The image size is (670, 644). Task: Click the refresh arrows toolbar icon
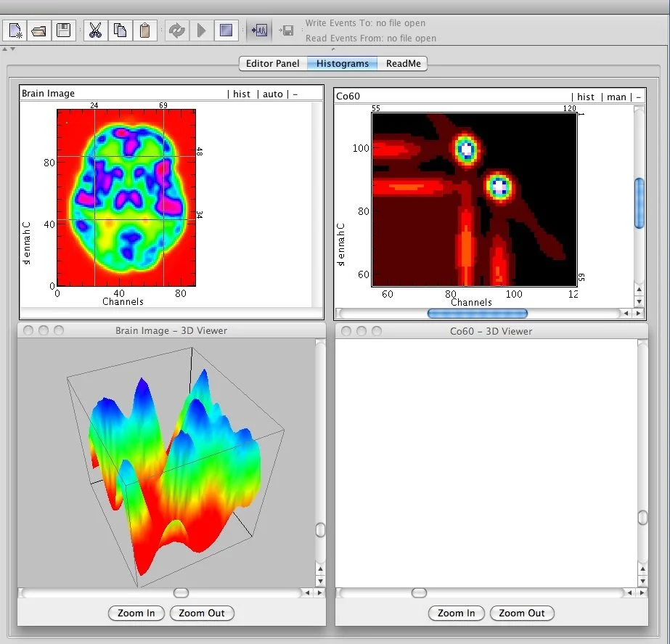176,30
